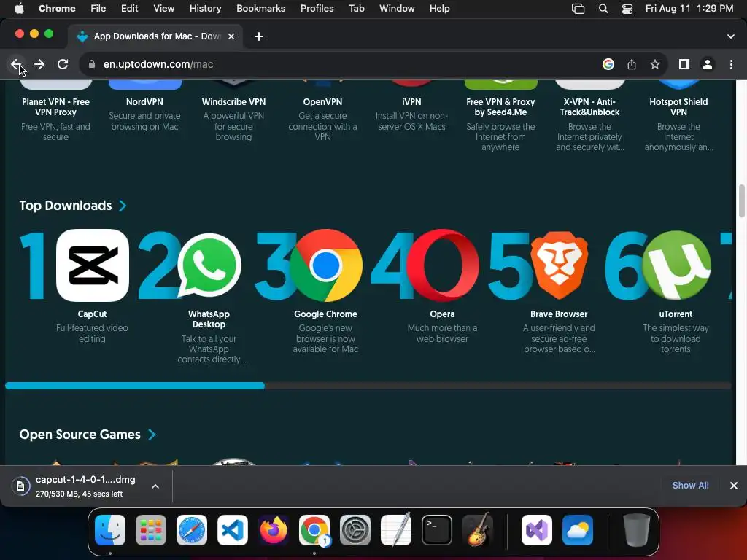Open Finder from the Dock
The height and width of the screenshot is (560, 747).
click(110, 530)
